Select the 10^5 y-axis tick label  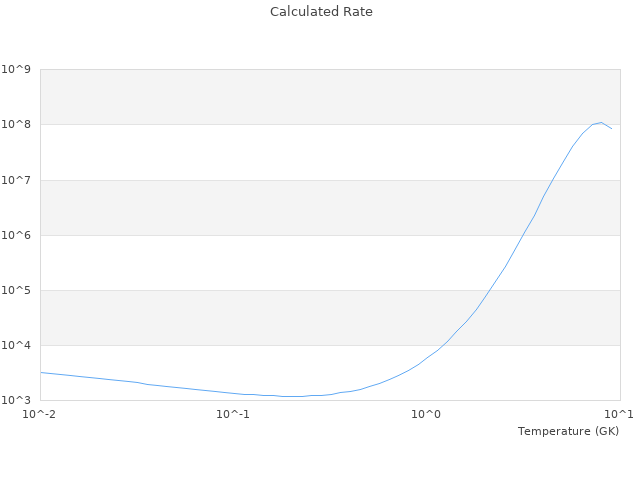17,290
